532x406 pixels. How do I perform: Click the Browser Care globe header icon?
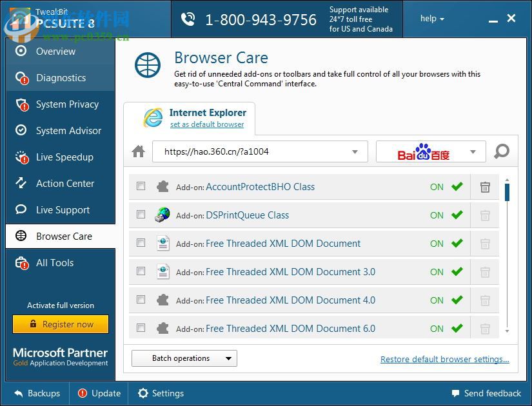(148, 65)
